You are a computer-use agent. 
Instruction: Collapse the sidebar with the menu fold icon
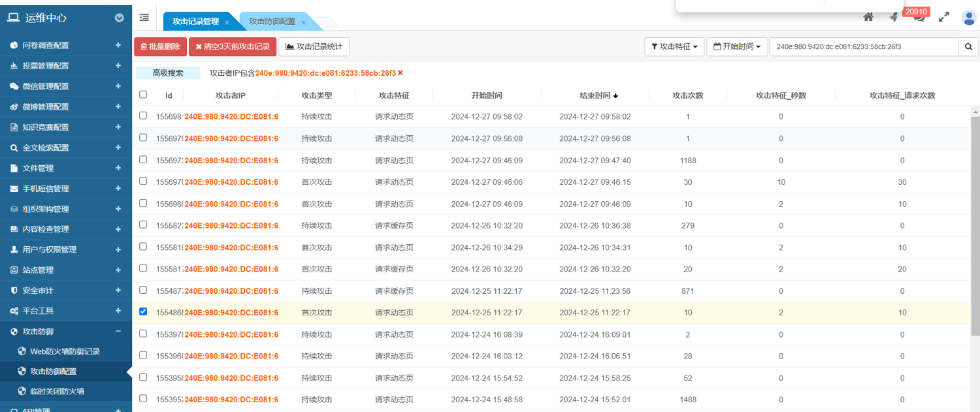(144, 18)
